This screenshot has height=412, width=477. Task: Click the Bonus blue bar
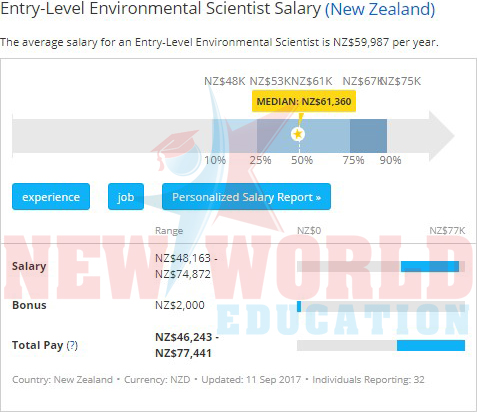(x=299, y=306)
